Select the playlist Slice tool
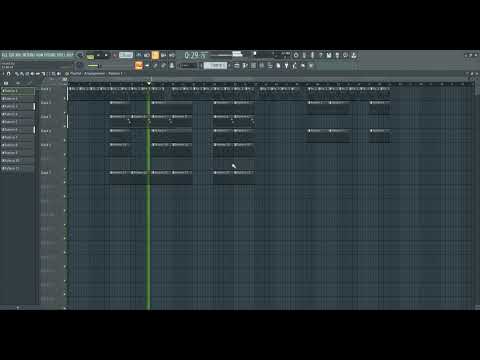This screenshot has width=480, height=360. point(43,74)
